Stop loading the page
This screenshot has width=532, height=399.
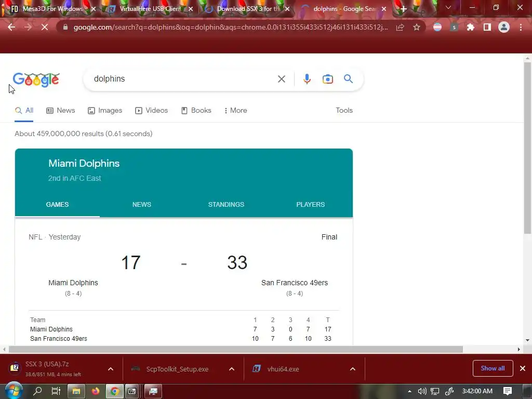coord(45,27)
